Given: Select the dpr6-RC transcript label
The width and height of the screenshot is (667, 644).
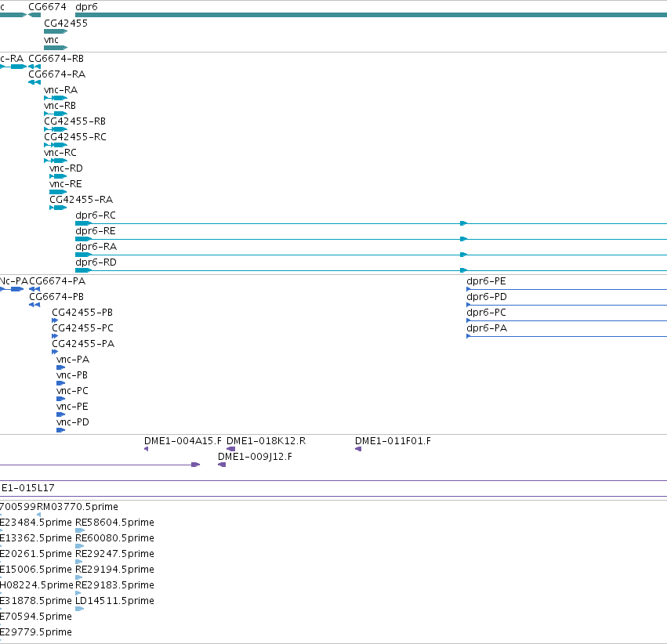Looking at the screenshot, I should pyautogui.click(x=96, y=216).
